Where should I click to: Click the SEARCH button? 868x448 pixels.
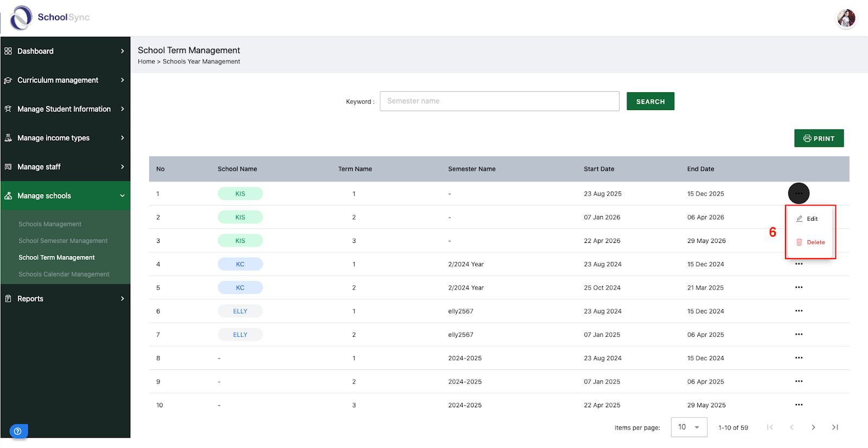coord(650,101)
